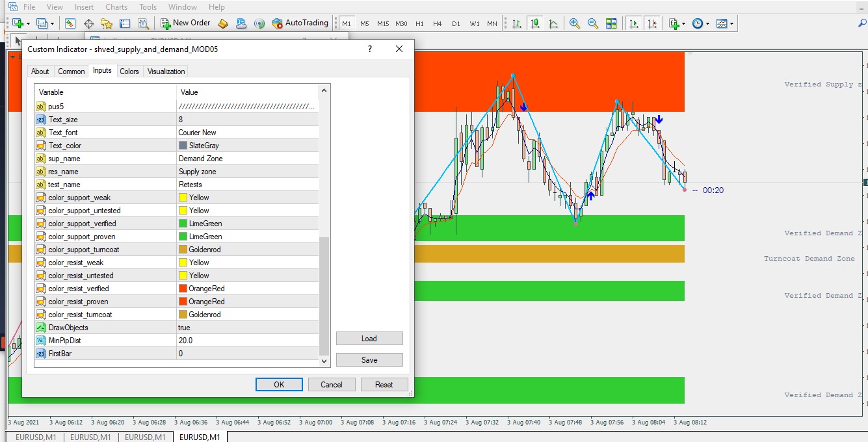The height and width of the screenshot is (442, 868).
Task: Open the Data Window crosshair icon
Action: 88,23
